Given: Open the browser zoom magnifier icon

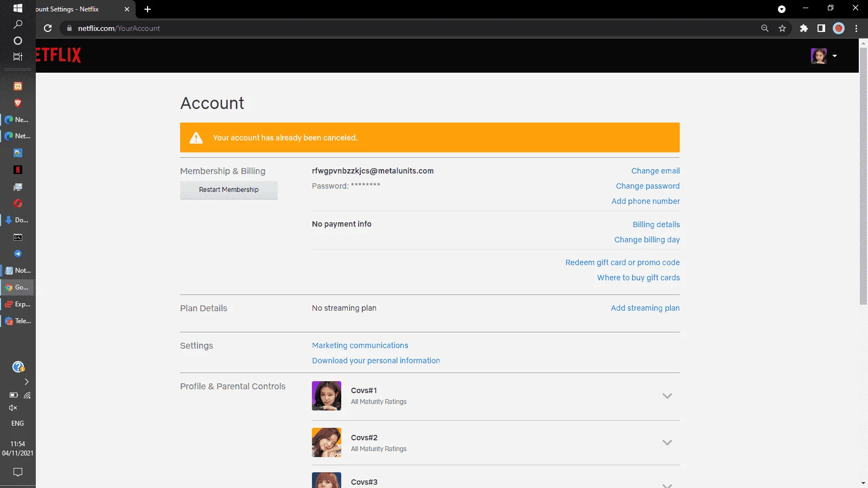Looking at the screenshot, I should click(765, 28).
